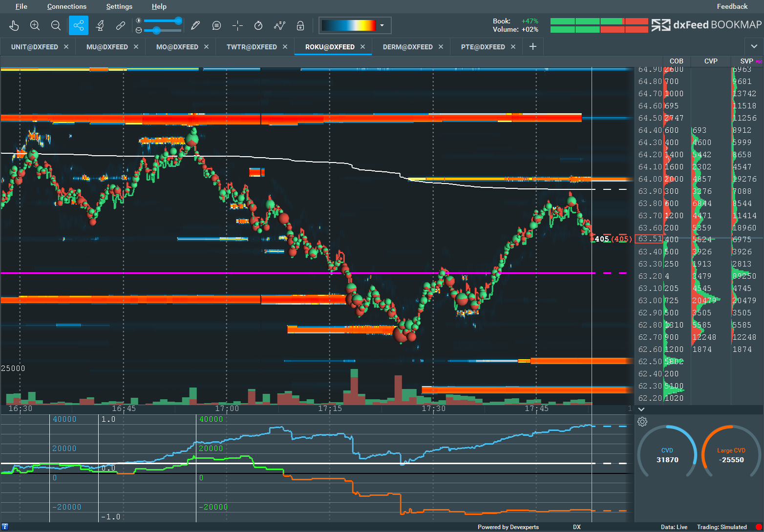Click the brightness sun icon
This screenshot has height=532, width=764.
[139, 20]
